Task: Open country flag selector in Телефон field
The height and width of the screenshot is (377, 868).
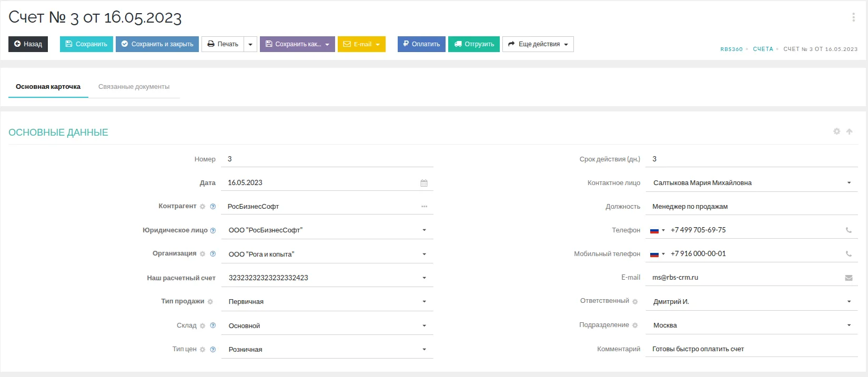Action: (x=657, y=230)
